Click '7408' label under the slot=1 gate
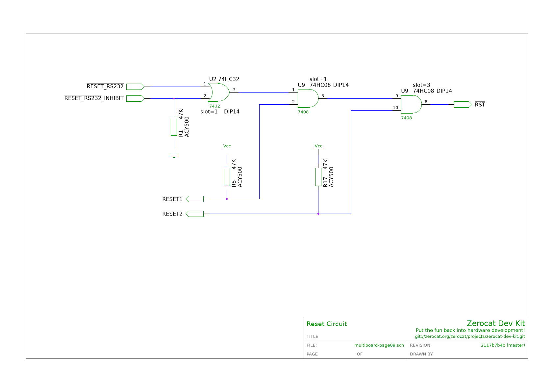 point(303,112)
